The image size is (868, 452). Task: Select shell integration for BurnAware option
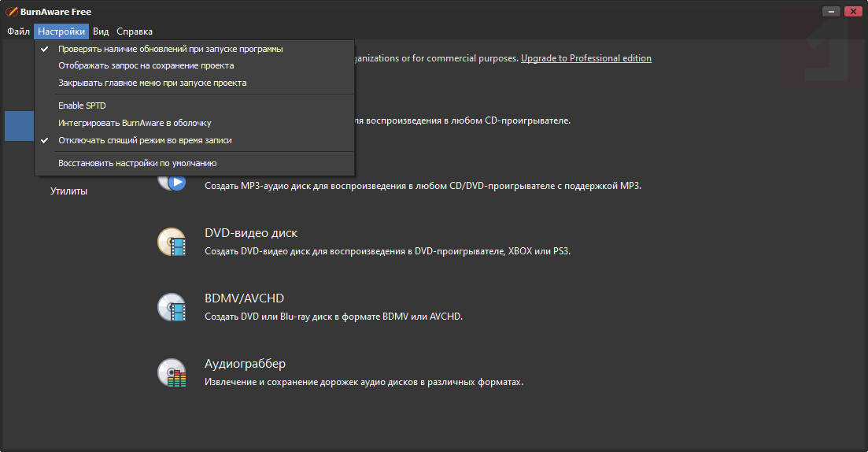(135, 123)
